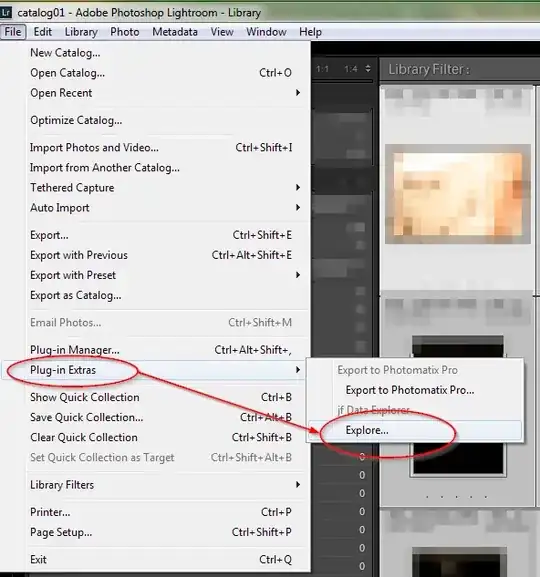The width and height of the screenshot is (540, 577).
Task: Select Explore... in the submenu
Action: click(415, 430)
